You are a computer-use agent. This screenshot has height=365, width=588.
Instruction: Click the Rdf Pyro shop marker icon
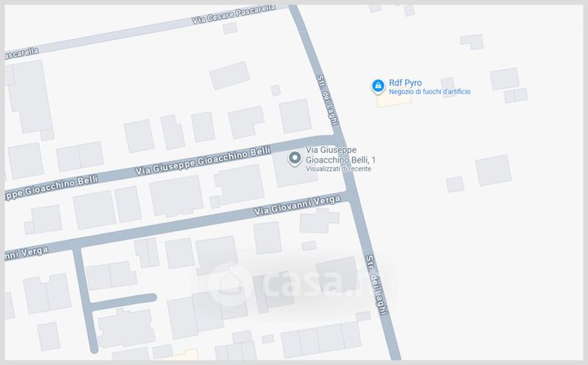[378, 86]
